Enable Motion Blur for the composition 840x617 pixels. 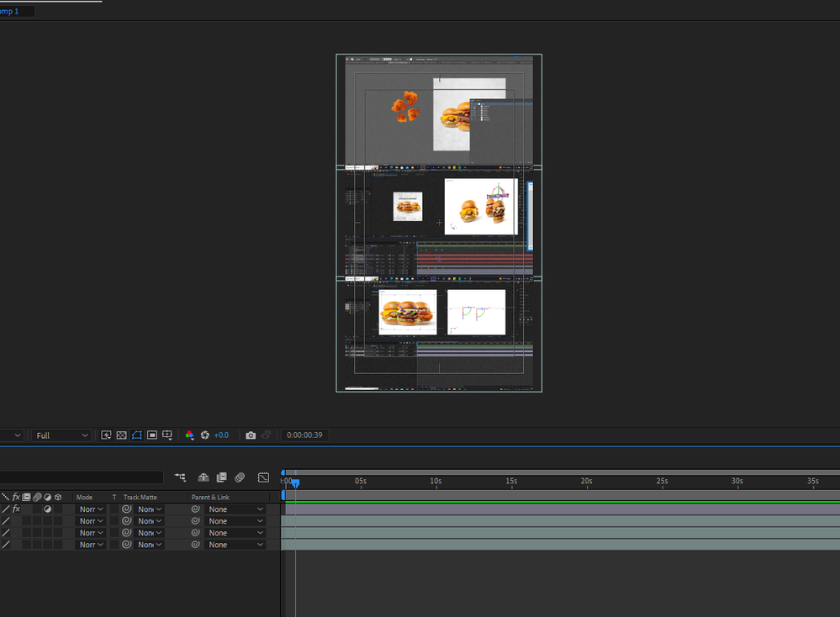point(240,477)
